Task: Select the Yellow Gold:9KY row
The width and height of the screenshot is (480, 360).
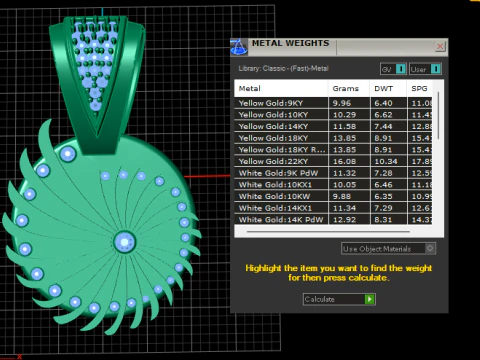Action: coord(333,103)
